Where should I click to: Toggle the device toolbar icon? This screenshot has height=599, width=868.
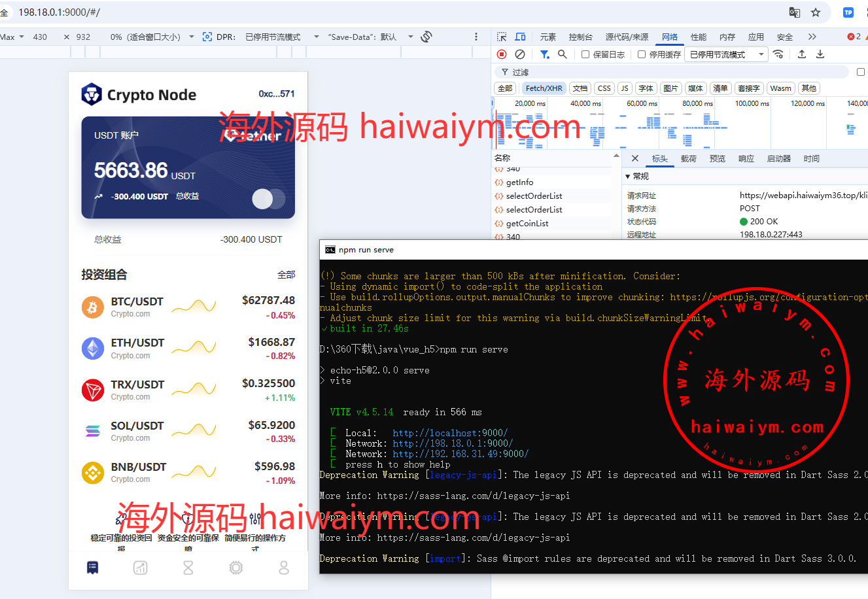coord(521,37)
